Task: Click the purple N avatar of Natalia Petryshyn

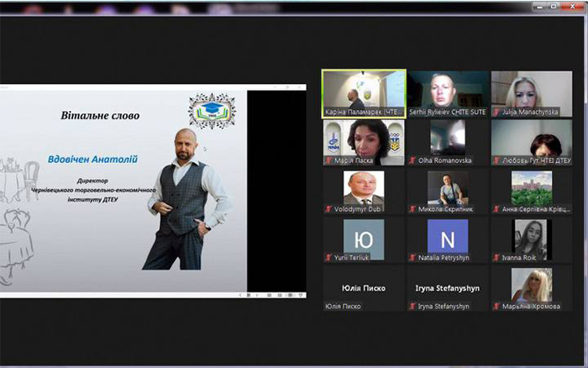Action: [x=447, y=237]
